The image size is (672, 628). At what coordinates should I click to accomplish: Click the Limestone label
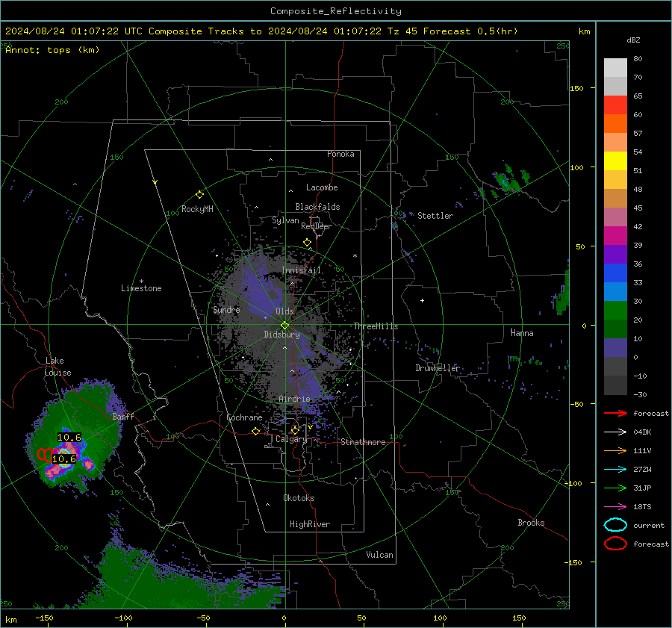point(141,288)
